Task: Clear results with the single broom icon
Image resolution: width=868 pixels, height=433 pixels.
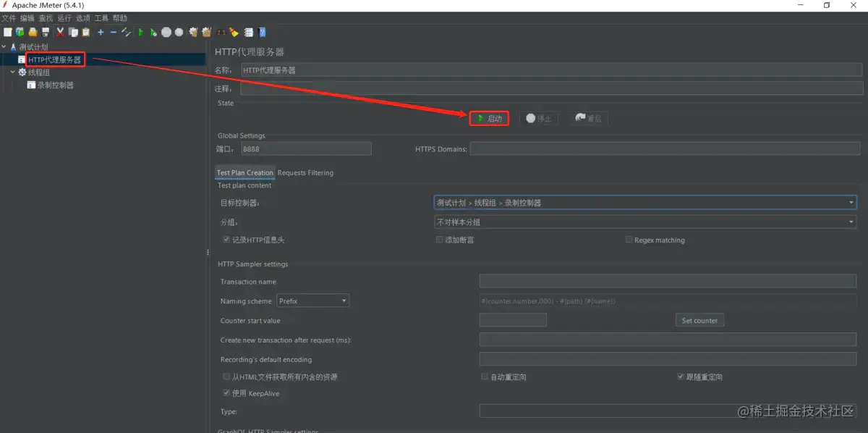Action: point(194,32)
